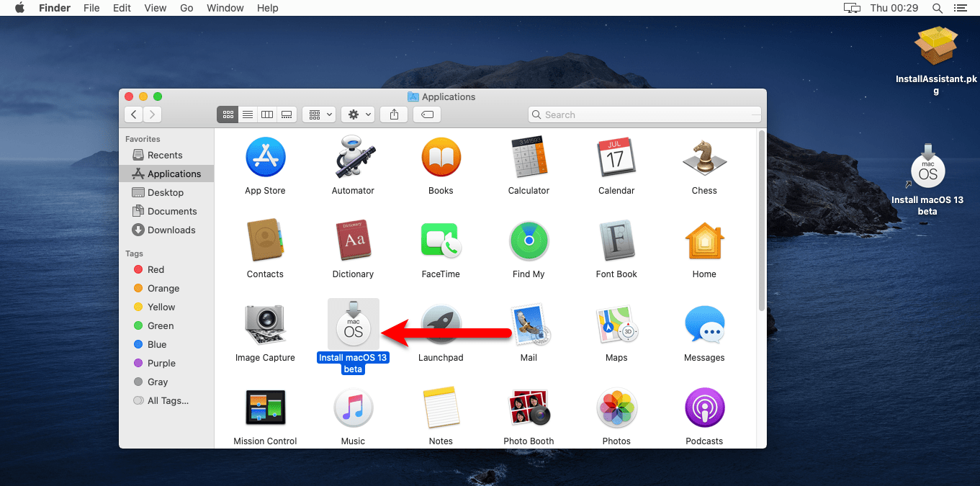980x486 pixels.
Task: Select Applications in the sidebar
Action: pos(166,174)
